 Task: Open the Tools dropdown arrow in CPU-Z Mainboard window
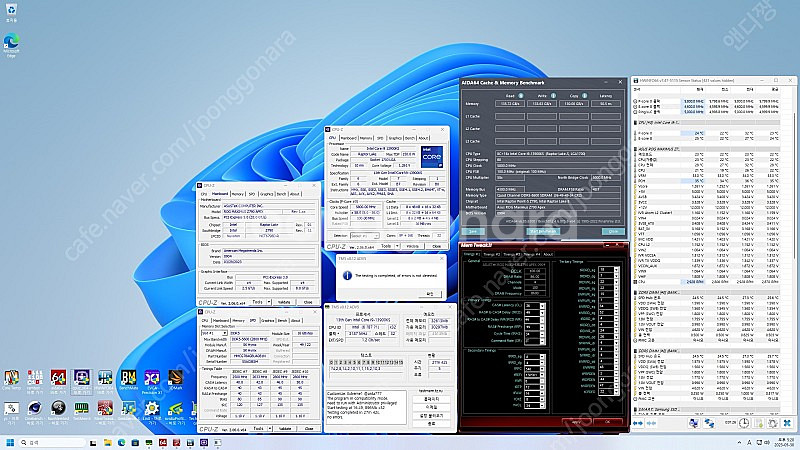[269, 302]
